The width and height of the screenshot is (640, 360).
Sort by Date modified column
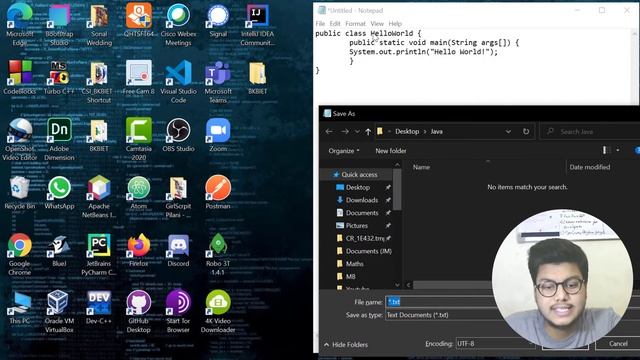tap(589, 167)
